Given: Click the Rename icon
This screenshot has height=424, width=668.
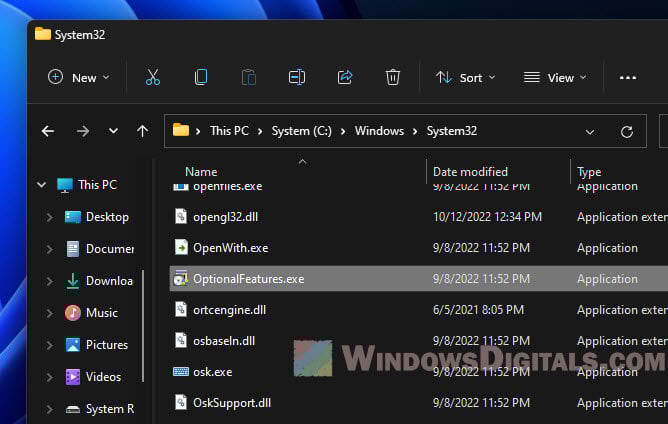Looking at the screenshot, I should click(x=297, y=78).
